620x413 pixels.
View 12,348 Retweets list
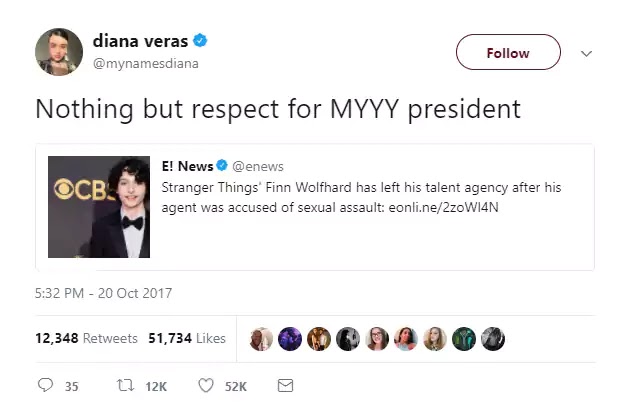click(x=86, y=339)
